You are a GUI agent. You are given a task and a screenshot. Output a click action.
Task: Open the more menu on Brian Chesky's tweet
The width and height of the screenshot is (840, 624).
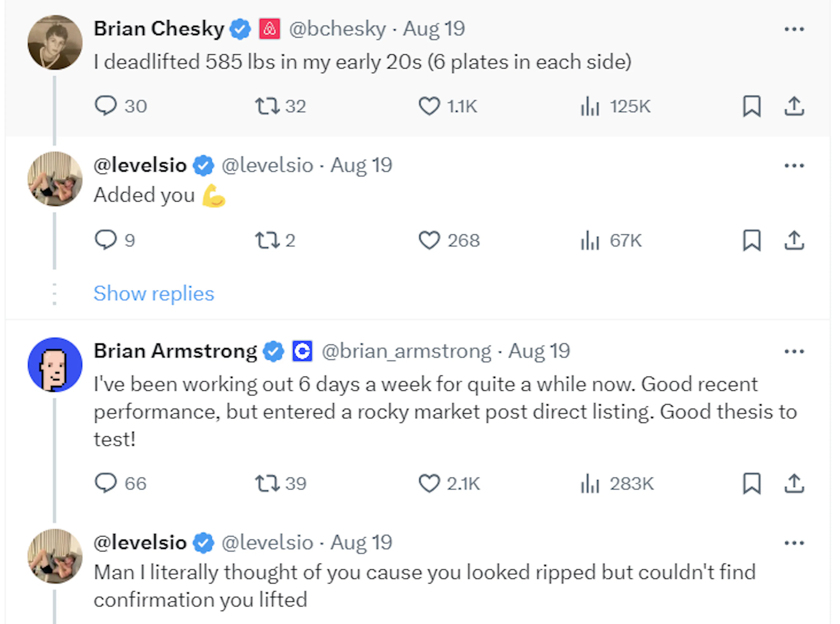tap(794, 28)
